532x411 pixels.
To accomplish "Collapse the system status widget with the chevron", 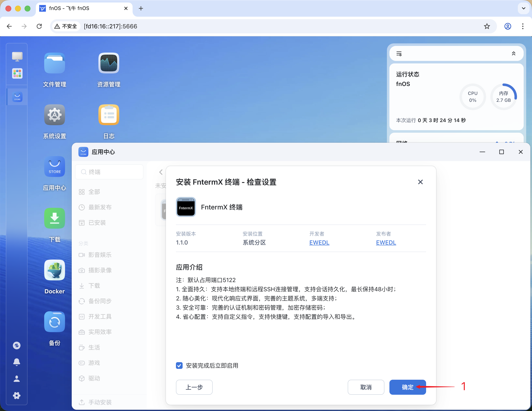I will [x=514, y=53].
